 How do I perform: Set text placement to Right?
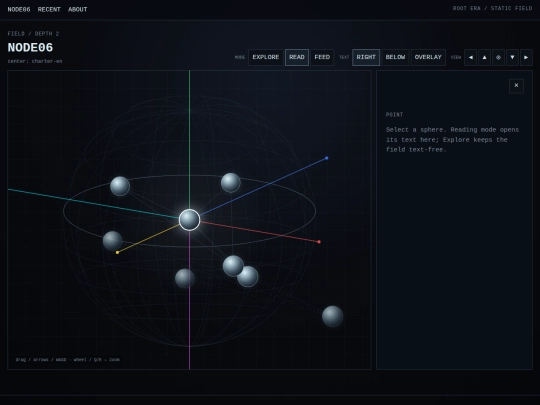pyautogui.click(x=366, y=58)
